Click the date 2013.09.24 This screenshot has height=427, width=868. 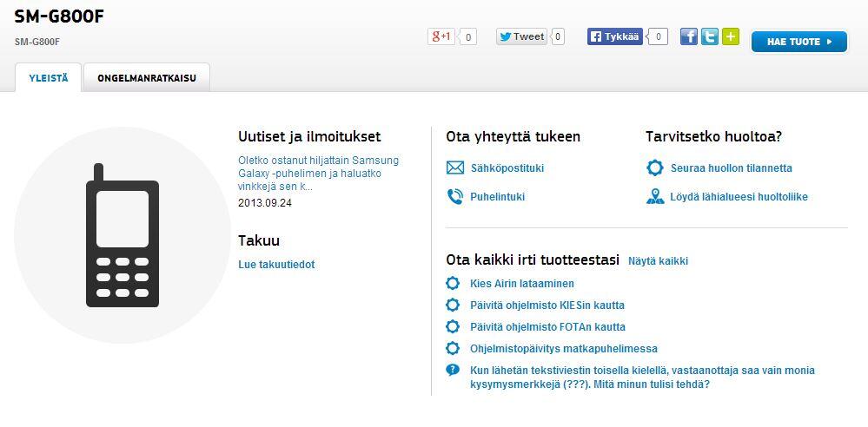pos(265,203)
